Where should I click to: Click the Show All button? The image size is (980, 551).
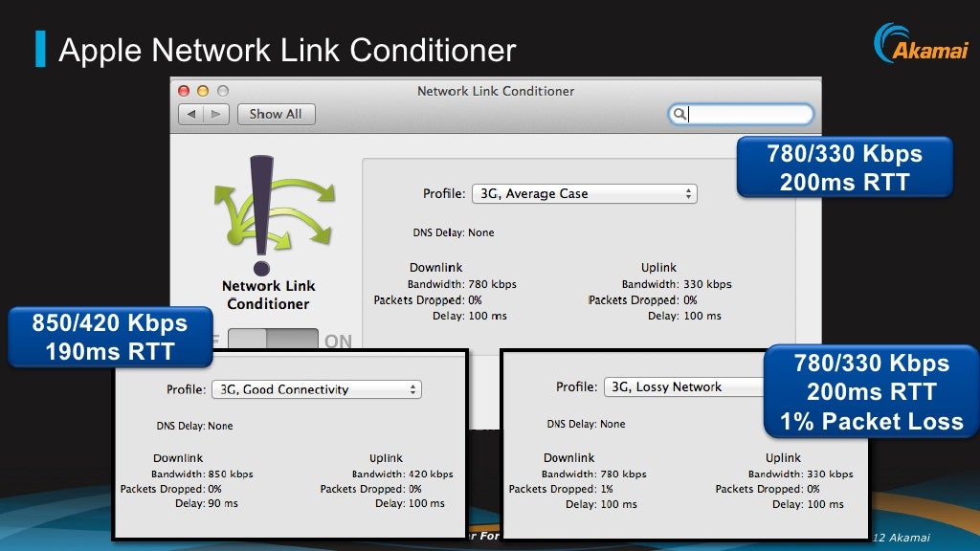click(276, 115)
